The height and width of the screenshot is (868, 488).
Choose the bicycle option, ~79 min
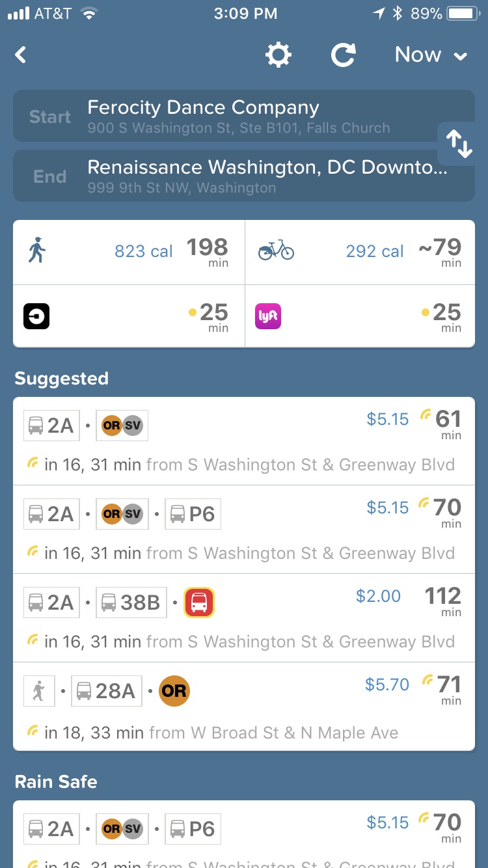360,252
